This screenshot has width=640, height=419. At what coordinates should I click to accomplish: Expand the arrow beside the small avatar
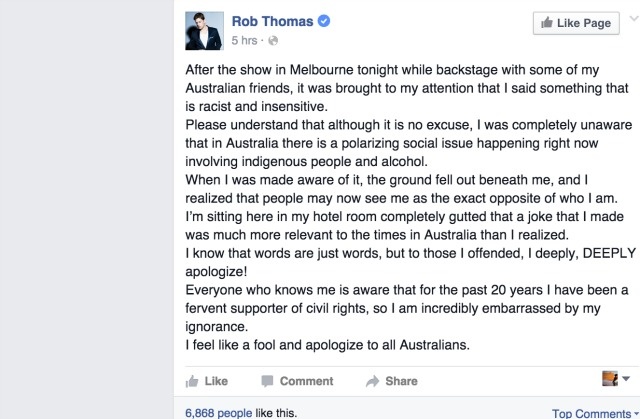point(626,379)
